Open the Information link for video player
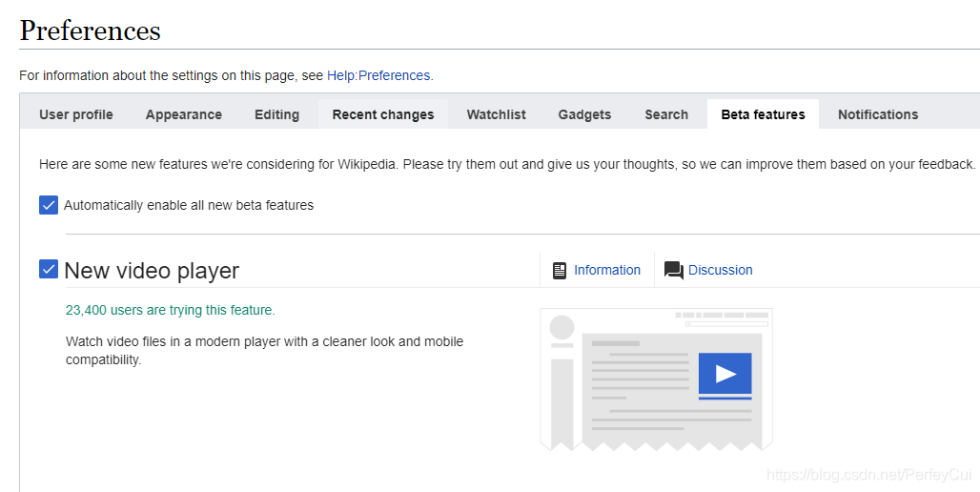The image size is (980, 492). tap(607, 270)
